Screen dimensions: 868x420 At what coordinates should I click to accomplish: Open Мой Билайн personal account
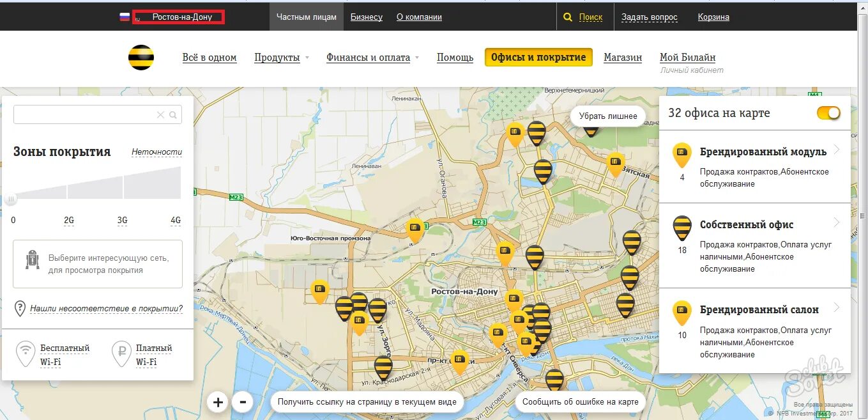687,58
